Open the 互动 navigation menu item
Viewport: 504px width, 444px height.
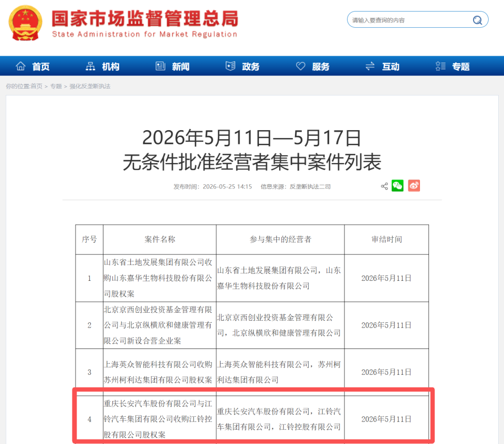pos(391,67)
